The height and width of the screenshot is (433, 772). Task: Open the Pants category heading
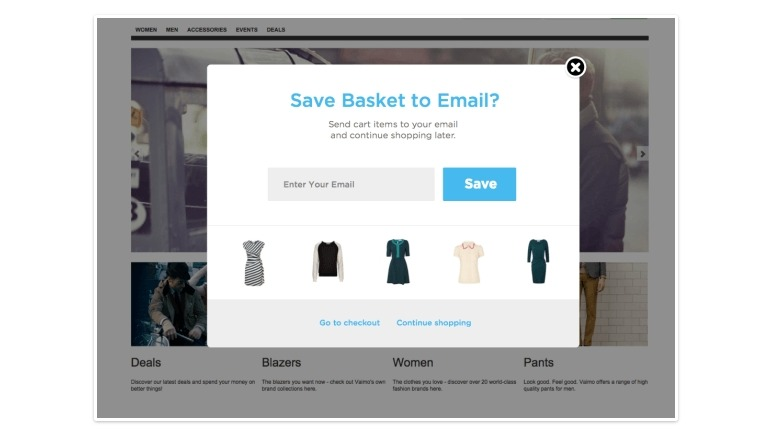tap(538, 363)
